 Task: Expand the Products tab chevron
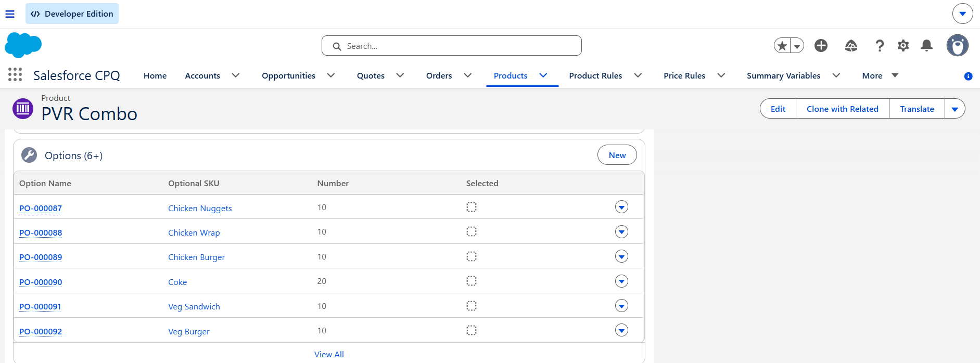point(543,75)
